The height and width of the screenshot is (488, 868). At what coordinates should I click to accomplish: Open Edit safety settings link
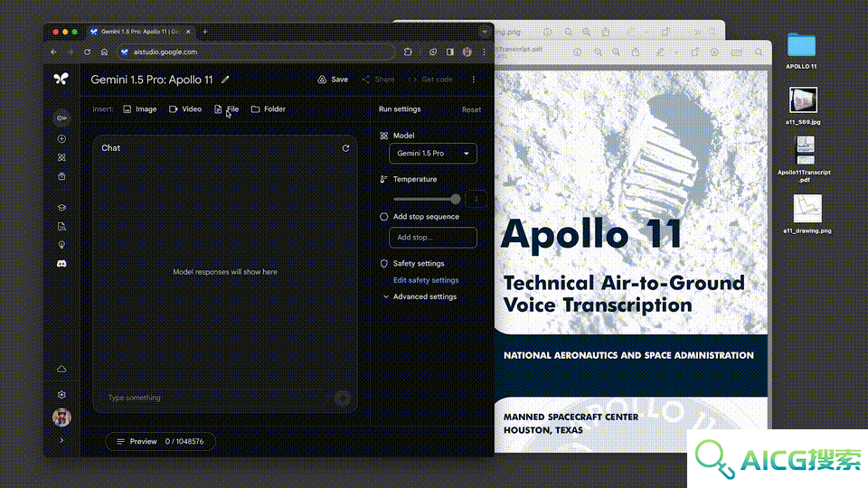click(426, 280)
